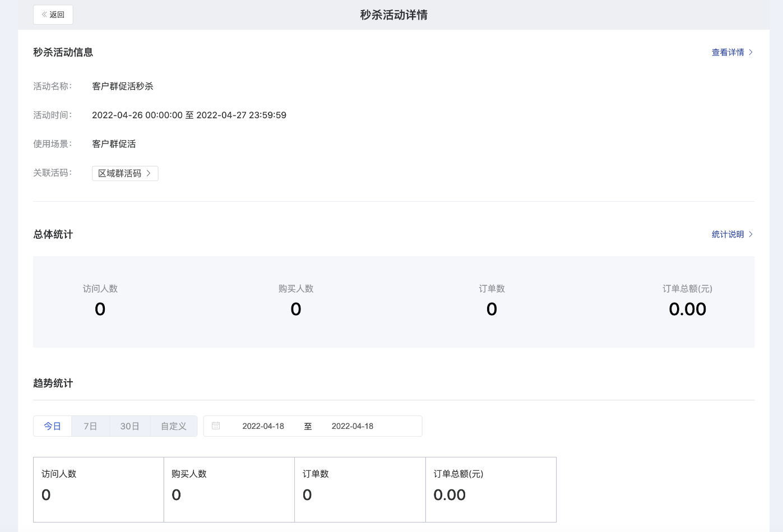The height and width of the screenshot is (532, 783).
Task: Click the 秒杀活动信息 section heading
Action: [63, 52]
